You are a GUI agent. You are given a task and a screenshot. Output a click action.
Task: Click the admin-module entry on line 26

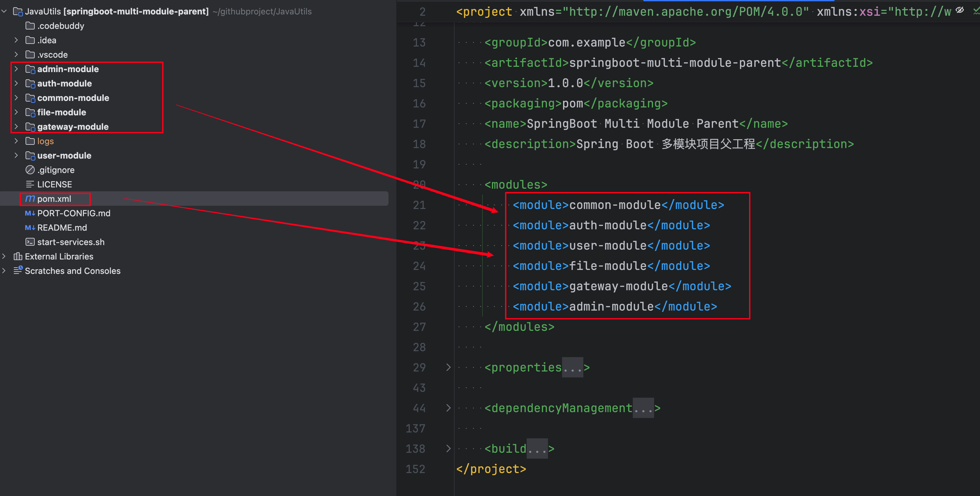612,306
